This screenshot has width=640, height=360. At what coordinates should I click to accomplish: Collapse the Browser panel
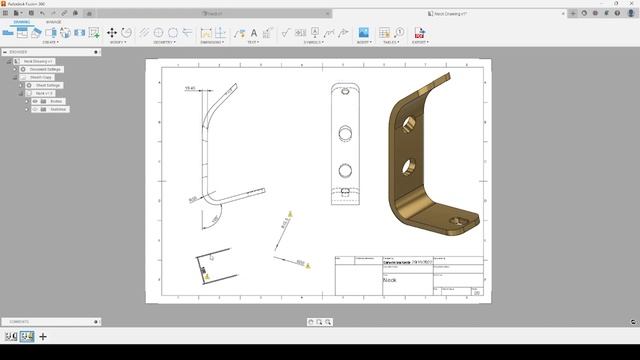coord(5,52)
